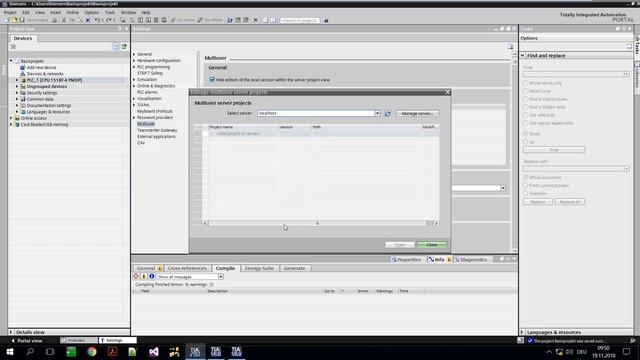This screenshot has height=360, width=640.
Task: Click the Go online toolbar button
Action: click(x=183, y=20)
